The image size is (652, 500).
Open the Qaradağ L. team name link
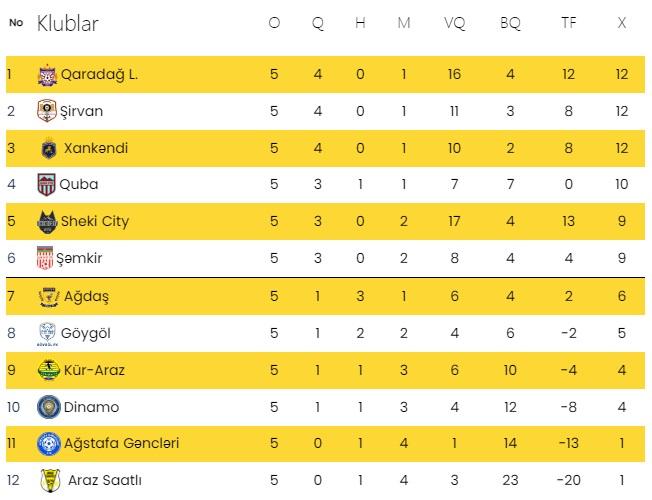pos(99,74)
